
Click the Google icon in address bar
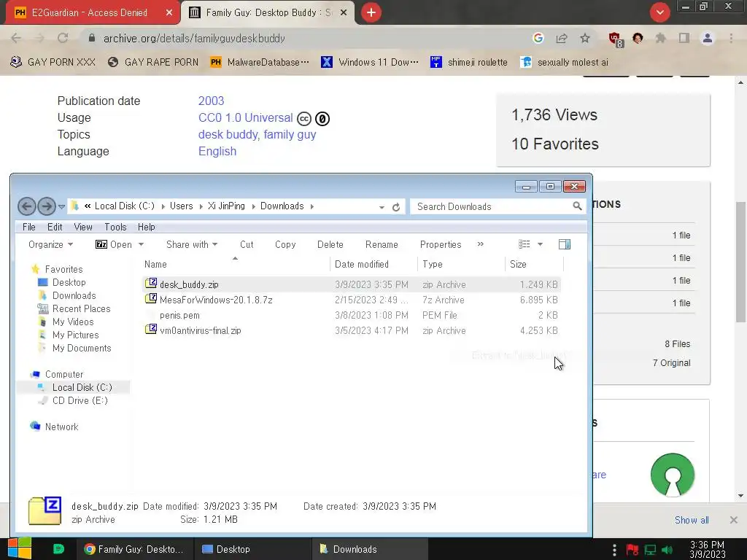tap(538, 38)
